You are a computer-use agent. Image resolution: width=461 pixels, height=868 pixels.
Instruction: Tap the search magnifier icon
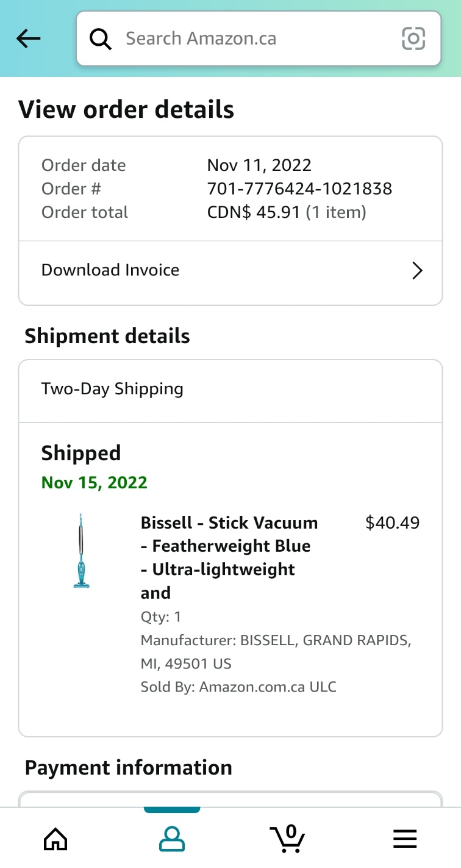pyautogui.click(x=101, y=39)
